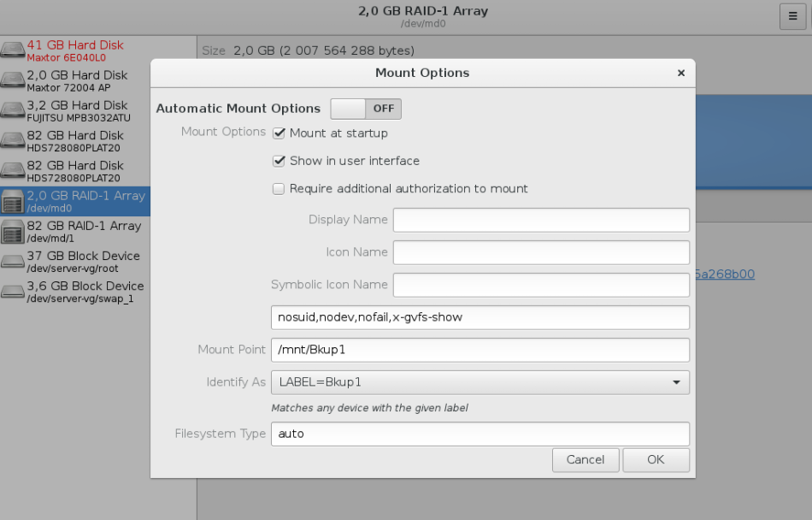812x520 pixels.
Task: Toggle the Automatic Mount Options switch
Action: click(366, 109)
